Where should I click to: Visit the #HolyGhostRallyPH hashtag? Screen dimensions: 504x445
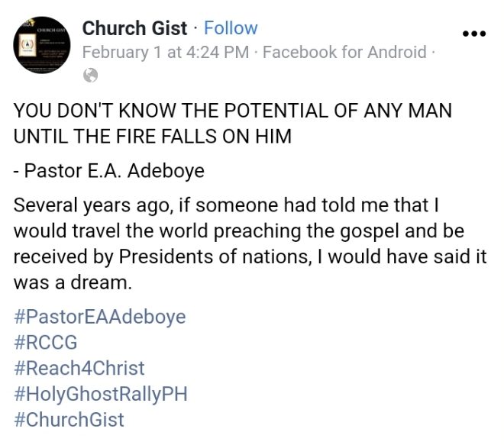coord(100,394)
